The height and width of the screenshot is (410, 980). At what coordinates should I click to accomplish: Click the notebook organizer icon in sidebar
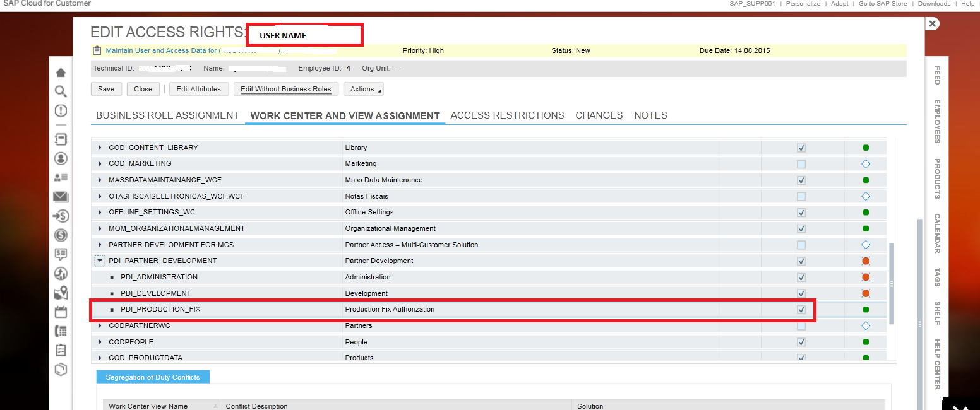pos(61,138)
